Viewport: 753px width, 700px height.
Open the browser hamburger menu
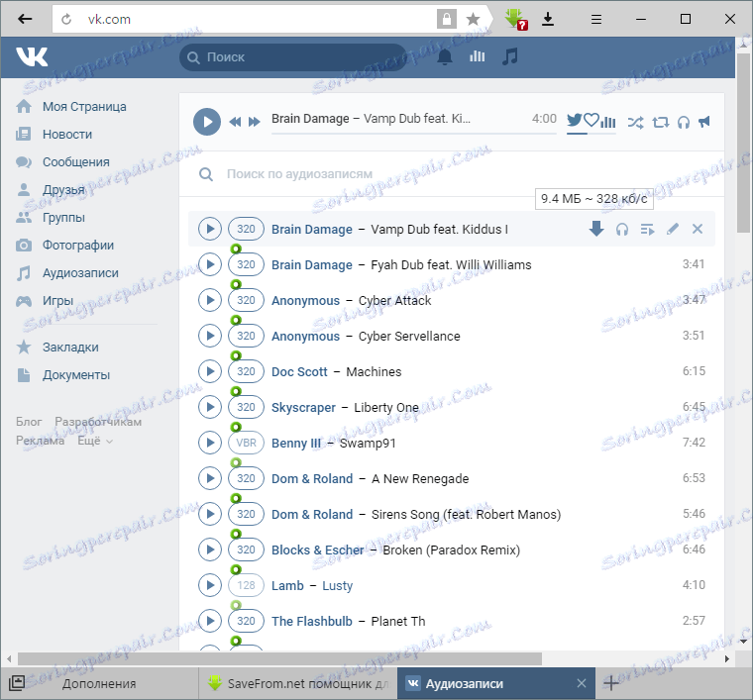[596, 19]
